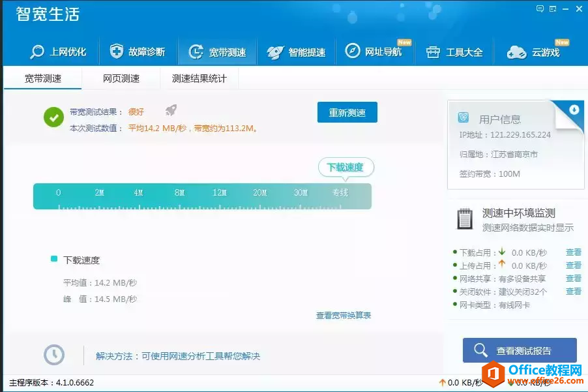Viewport: 588px width, 392px height.
Task: Select the 宽带测速 top navigation item
Action: pyautogui.click(x=218, y=52)
